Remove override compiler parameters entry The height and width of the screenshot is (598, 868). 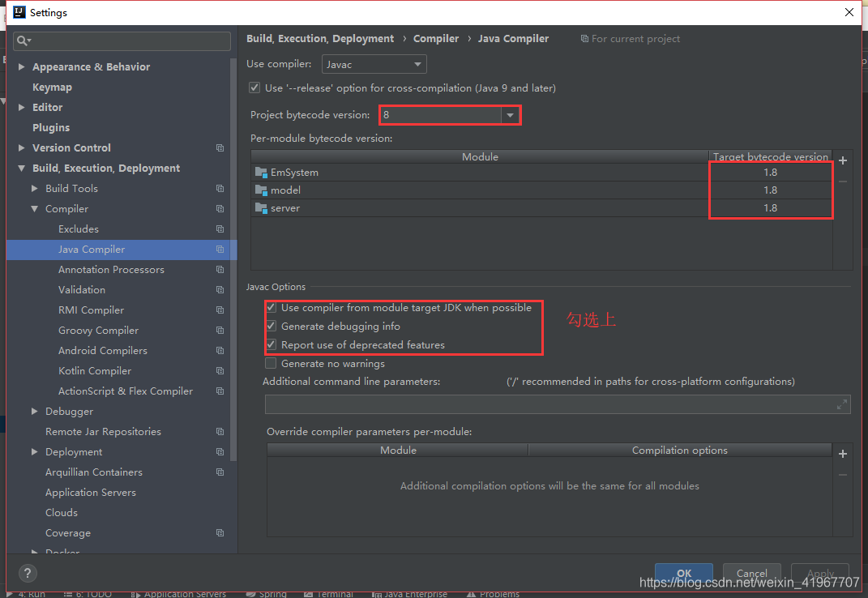(x=843, y=475)
